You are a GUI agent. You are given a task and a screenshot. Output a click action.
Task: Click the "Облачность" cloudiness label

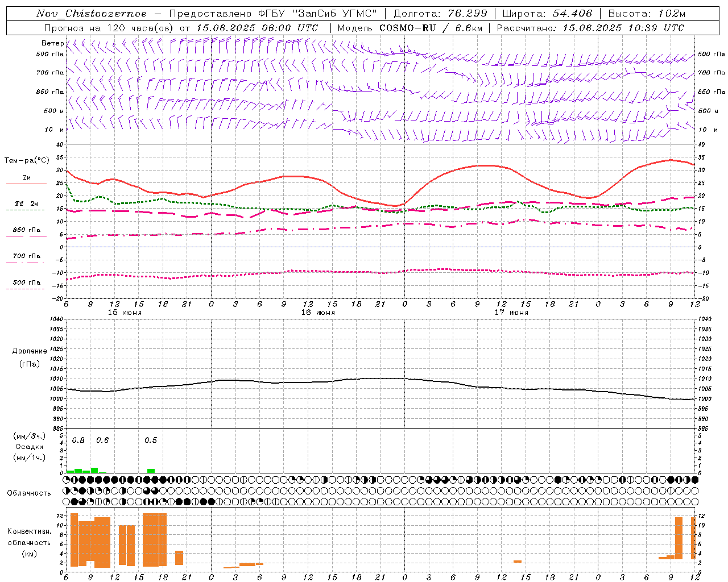(29, 493)
